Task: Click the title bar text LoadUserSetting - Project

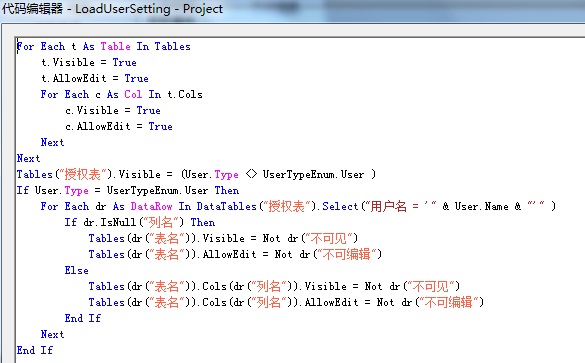Action: (149, 9)
